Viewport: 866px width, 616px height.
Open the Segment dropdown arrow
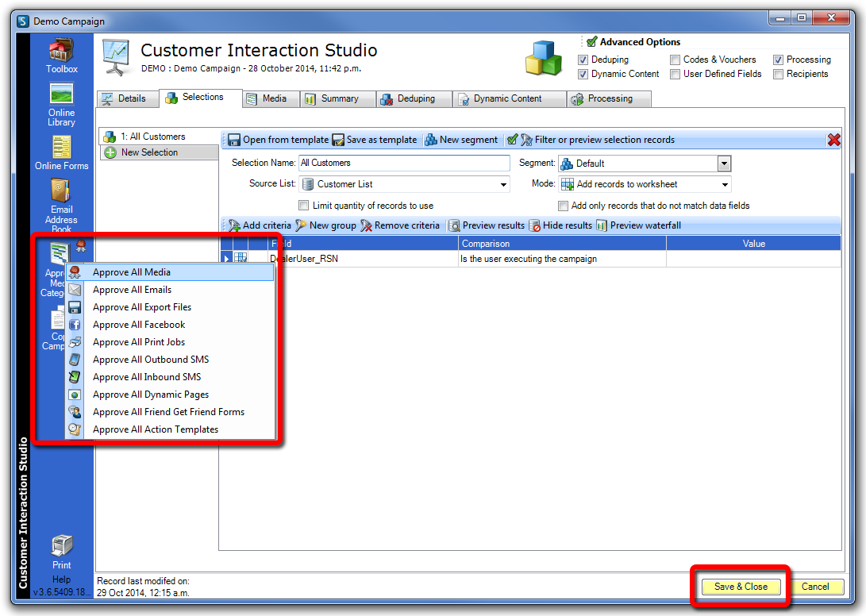[x=724, y=164]
